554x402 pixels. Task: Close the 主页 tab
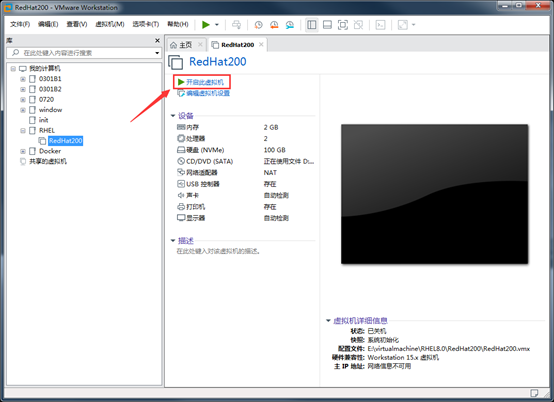(x=200, y=45)
